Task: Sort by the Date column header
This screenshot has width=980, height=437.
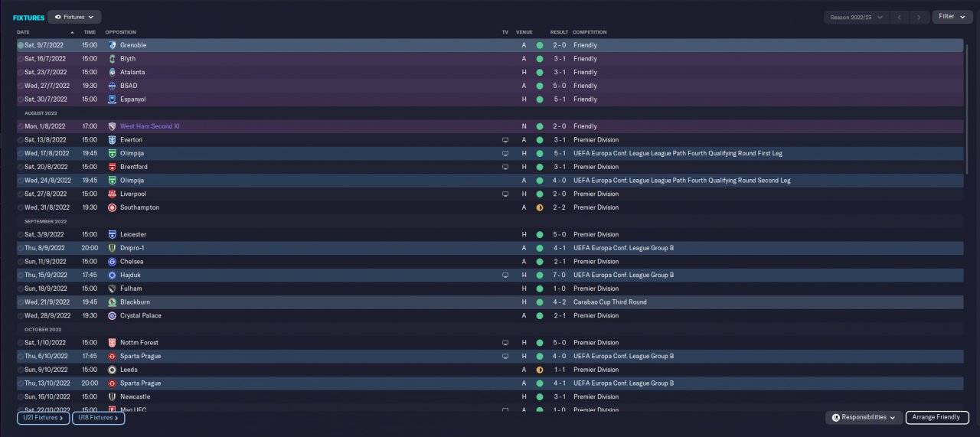Action: (x=23, y=32)
